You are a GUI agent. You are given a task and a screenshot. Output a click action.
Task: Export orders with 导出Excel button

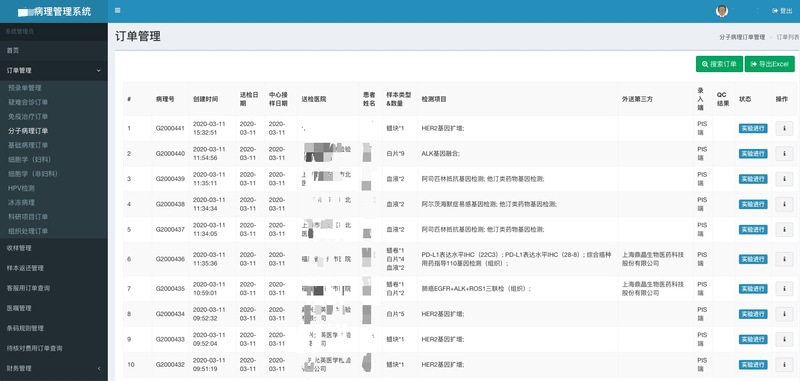[769, 64]
